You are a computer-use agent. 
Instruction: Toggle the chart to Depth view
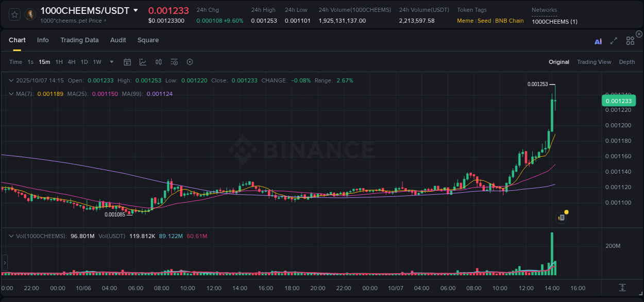point(626,62)
